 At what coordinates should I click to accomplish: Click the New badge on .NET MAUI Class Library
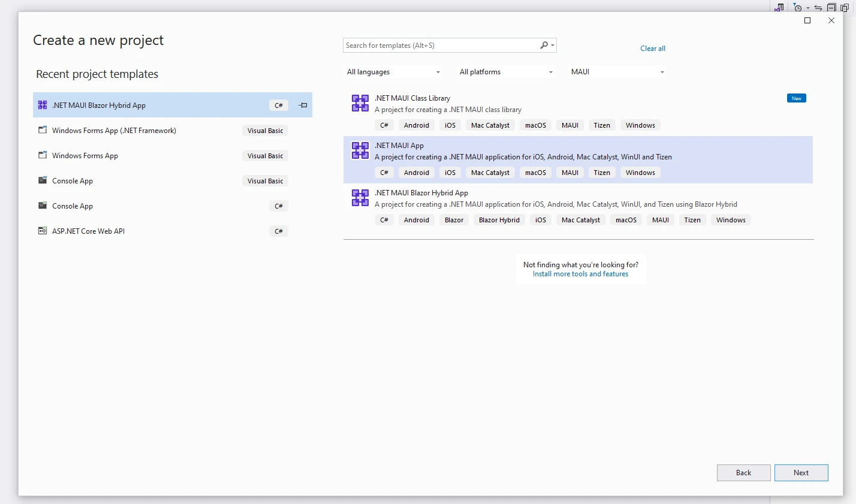(x=796, y=98)
